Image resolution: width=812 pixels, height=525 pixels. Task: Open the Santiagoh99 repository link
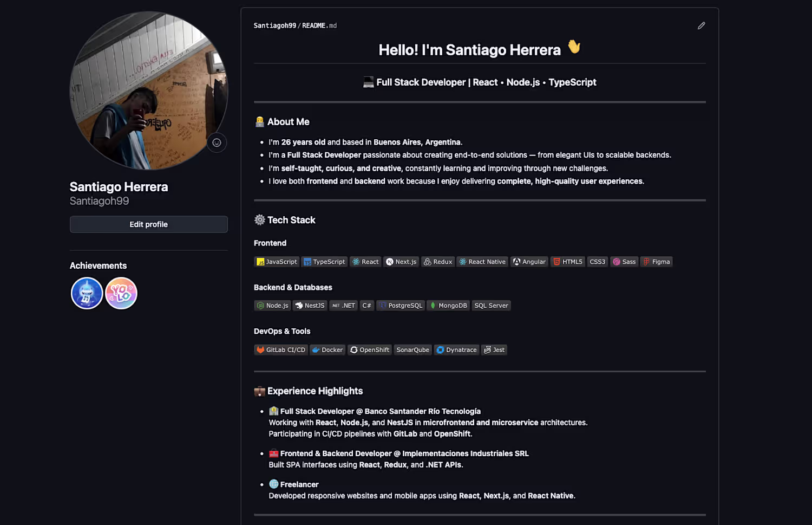click(275, 25)
